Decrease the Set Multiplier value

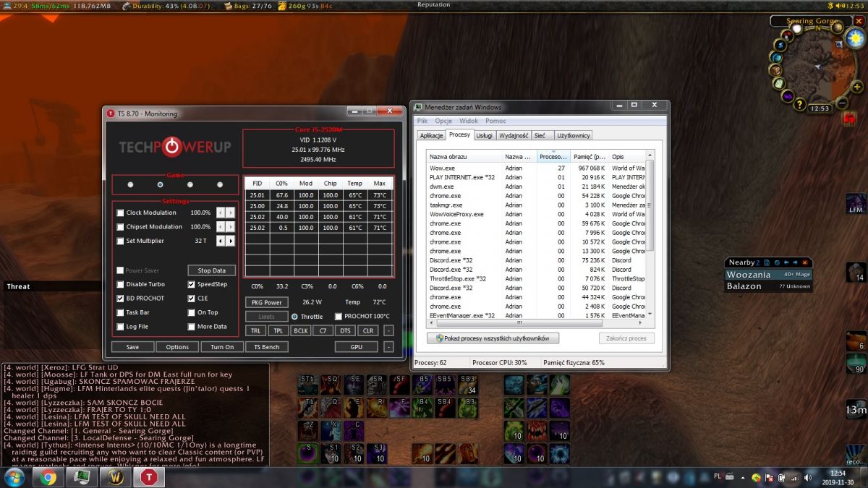[221, 241]
